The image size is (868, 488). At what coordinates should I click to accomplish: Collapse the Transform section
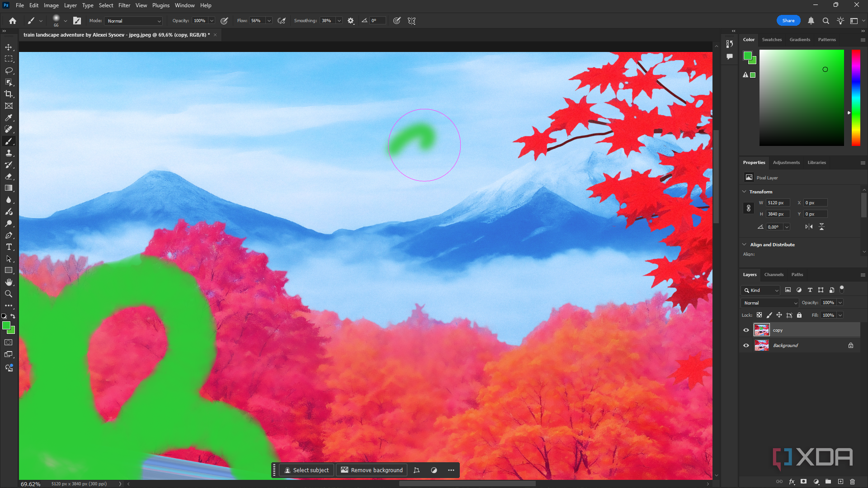click(x=745, y=192)
